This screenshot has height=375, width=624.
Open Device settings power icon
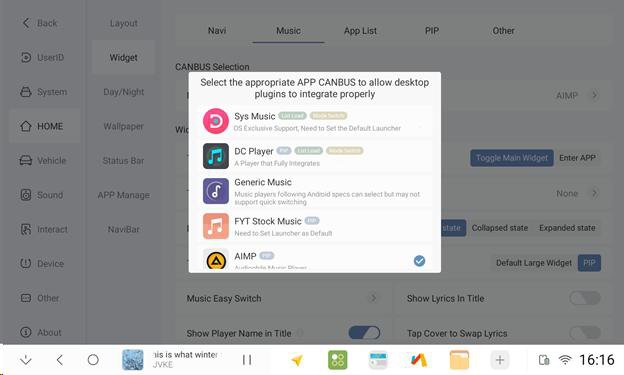click(x=26, y=264)
